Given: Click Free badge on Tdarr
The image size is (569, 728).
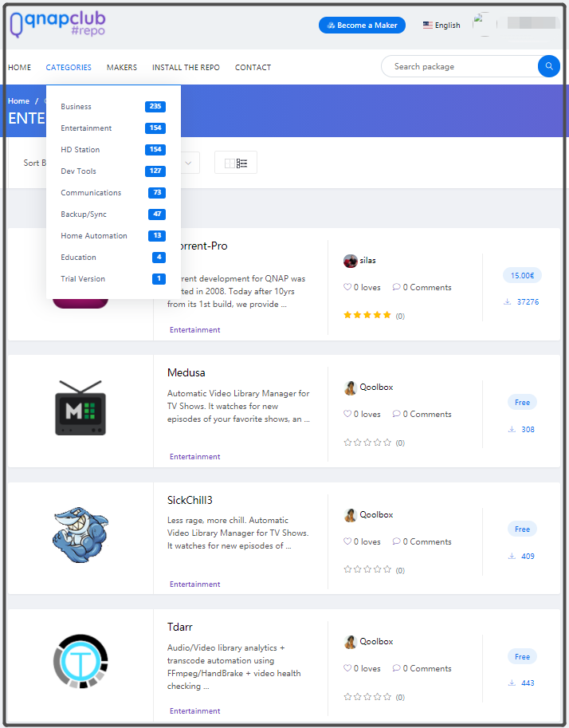Looking at the screenshot, I should pos(522,656).
